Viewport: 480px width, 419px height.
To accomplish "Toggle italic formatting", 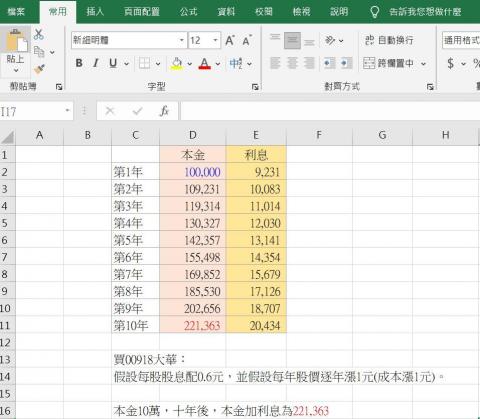I will pos(96,63).
